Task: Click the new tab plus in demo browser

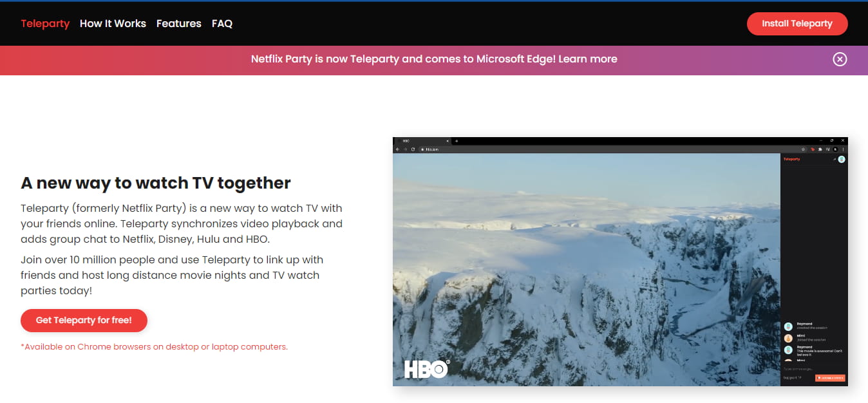Action: pyautogui.click(x=457, y=140)
